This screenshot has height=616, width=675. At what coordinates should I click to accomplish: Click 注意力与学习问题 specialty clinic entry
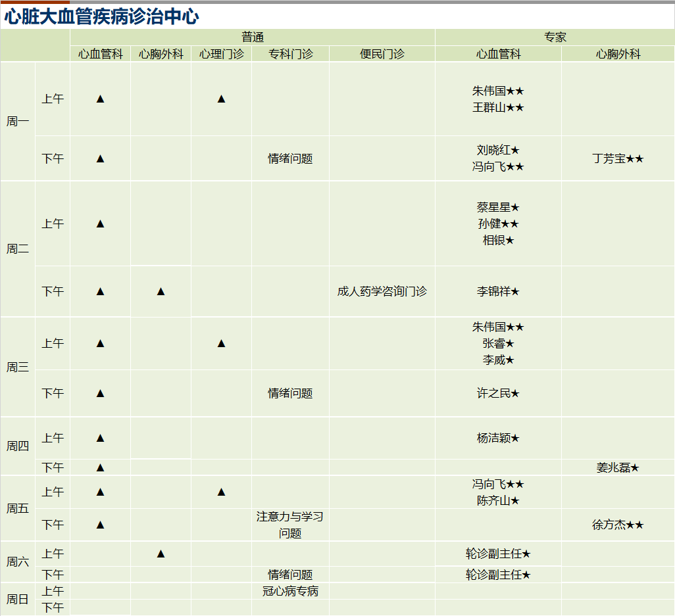click(x=290, y=525)
